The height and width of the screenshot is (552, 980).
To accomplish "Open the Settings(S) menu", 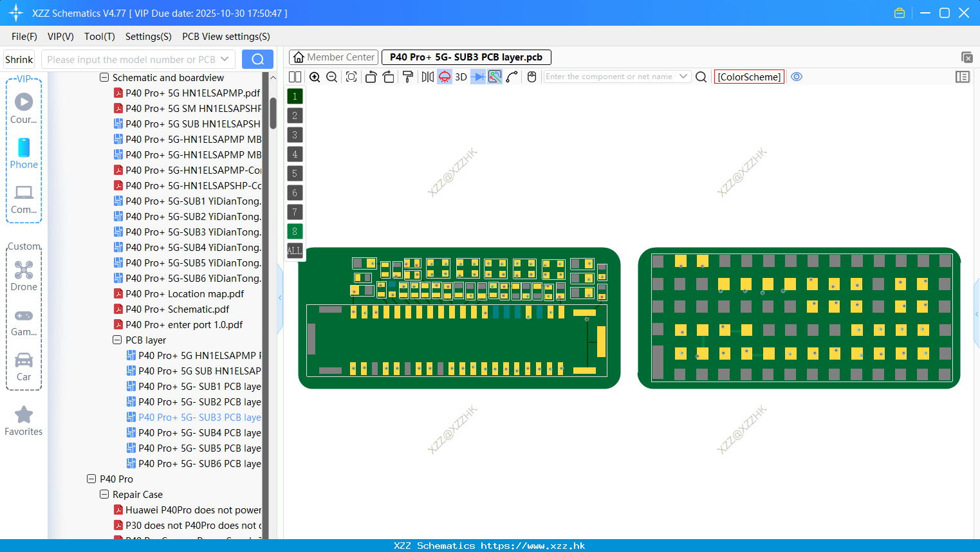I will click(x=149, y=37).
